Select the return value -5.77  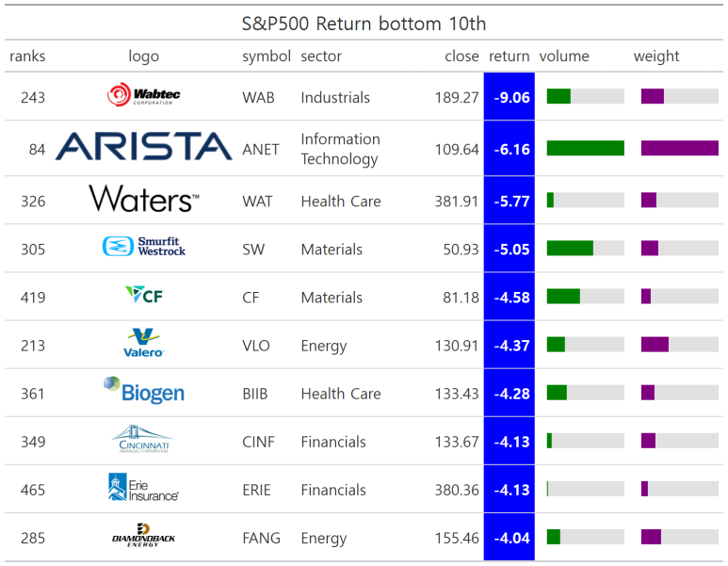pos(511,202)
